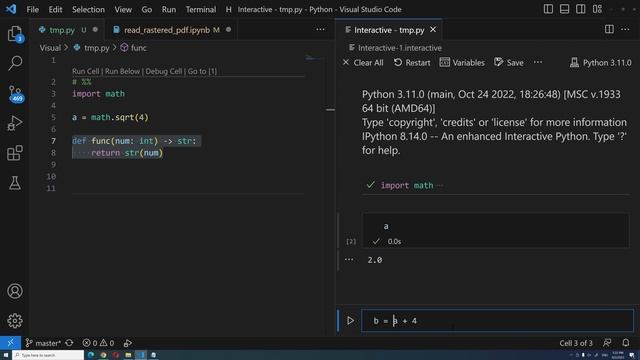
Task: Open the Run and Debug view
Action: coord(15,123)
